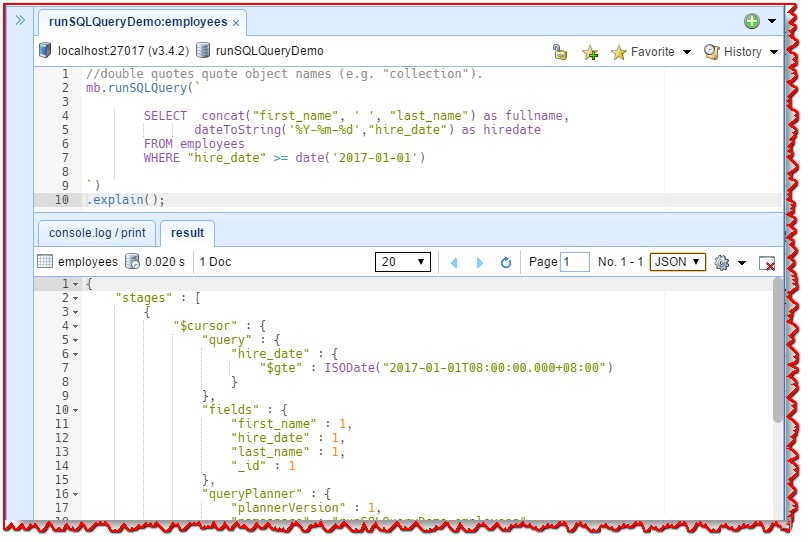Collapse "queryPlanner" fold arrow on line 16
This screenshot has height=542, width=808.
click(x=76, y=495)
